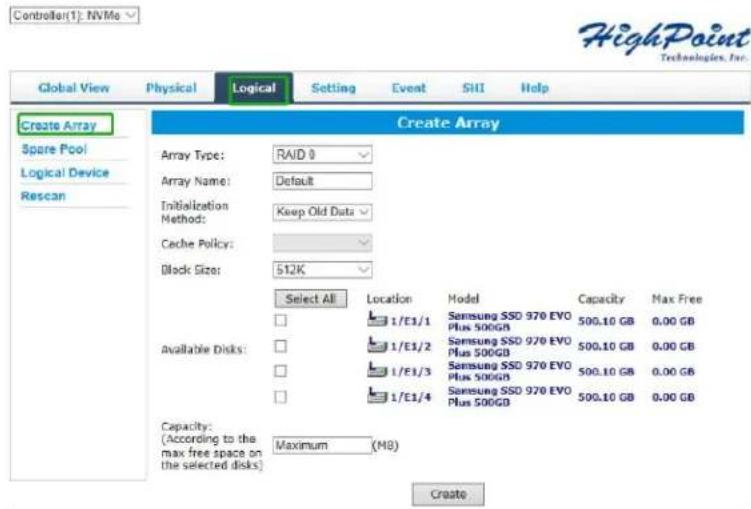The image size is (751, 509).
Task: Open the Event tab
Action: (409, 88)
